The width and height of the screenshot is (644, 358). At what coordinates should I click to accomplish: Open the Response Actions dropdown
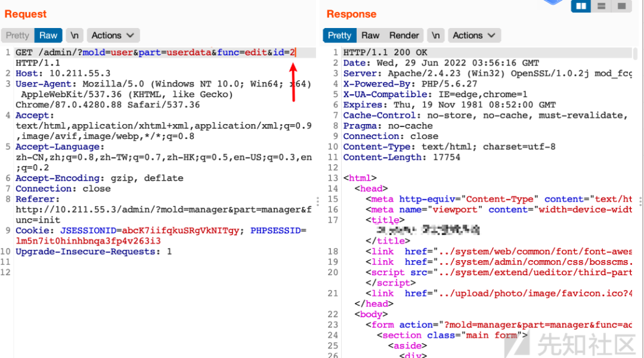coord(475,35)
